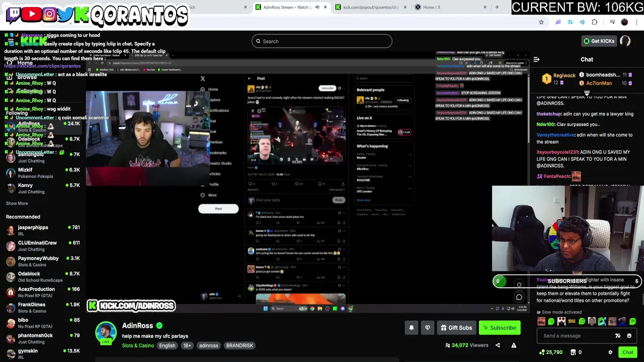Send message with Chat button

627,352
